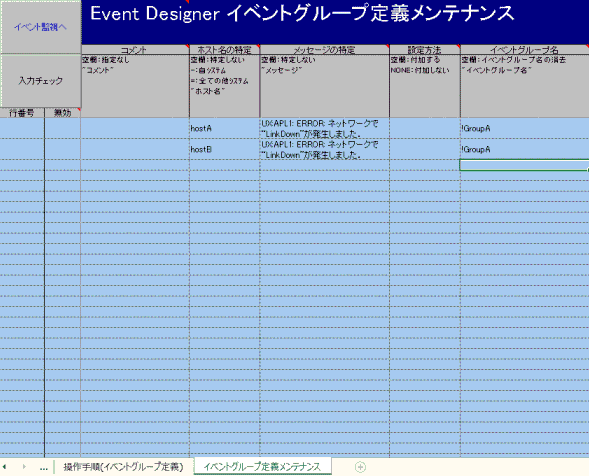Click the 設定方法 cell in the hostA row
This screenshot has width=589, height=476.
coord(425,128)
